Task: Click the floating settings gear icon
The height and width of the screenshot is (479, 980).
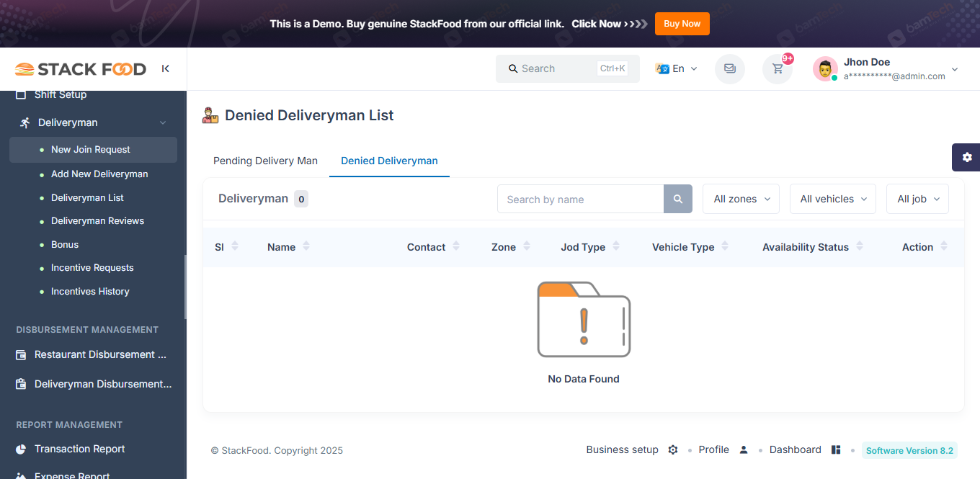Action: click(x=966, y=157)
